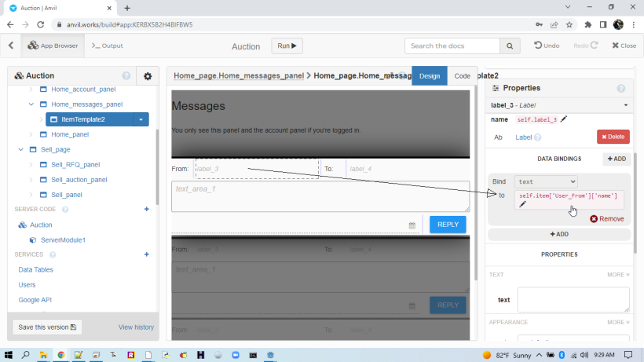Viewport: 644px width, 362px height.
Task: Click the red Delete button
Action: [x=613, y=137]
